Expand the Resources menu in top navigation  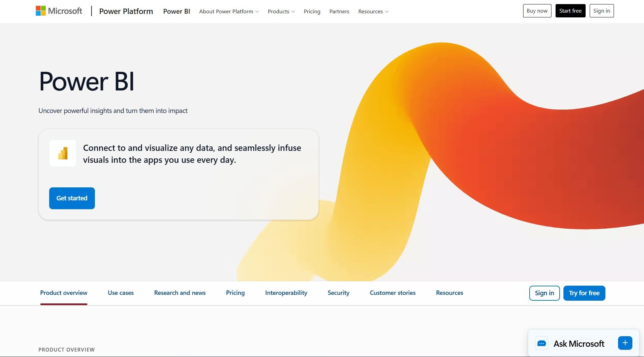coord(373,11)
